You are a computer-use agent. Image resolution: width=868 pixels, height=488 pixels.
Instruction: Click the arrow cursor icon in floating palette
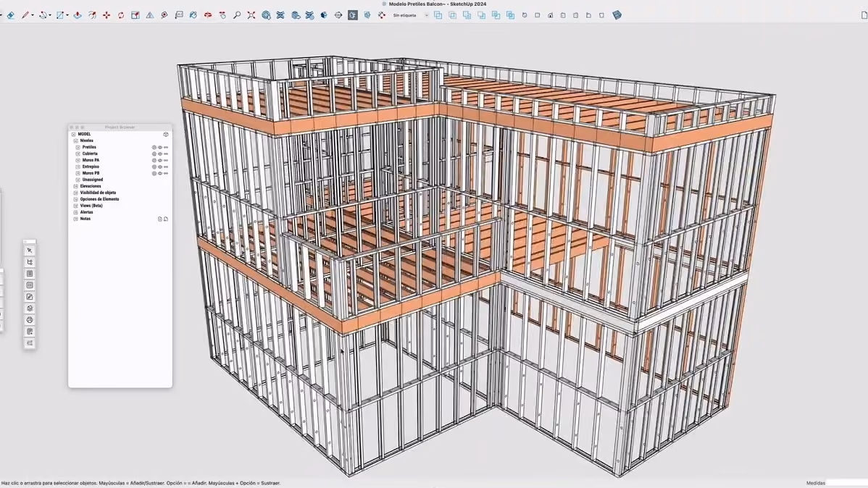(30, 251)
